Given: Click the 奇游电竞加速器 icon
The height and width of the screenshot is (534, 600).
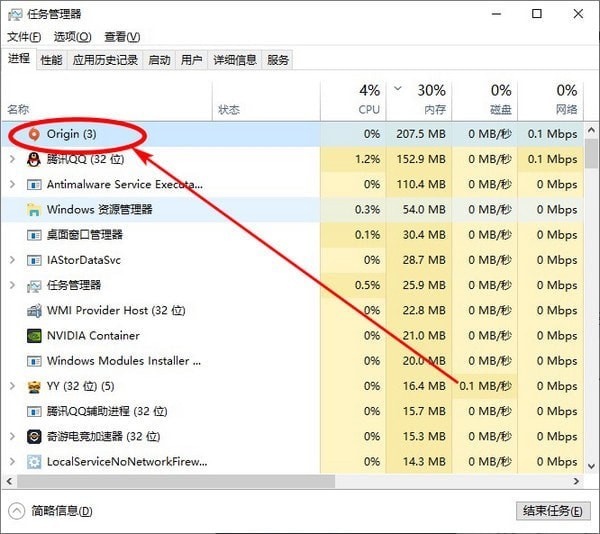Looking at the screenshot, I should [34, 436].
